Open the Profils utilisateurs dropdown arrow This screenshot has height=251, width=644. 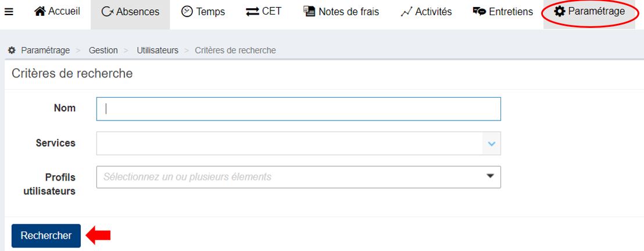tap(490, 176)
